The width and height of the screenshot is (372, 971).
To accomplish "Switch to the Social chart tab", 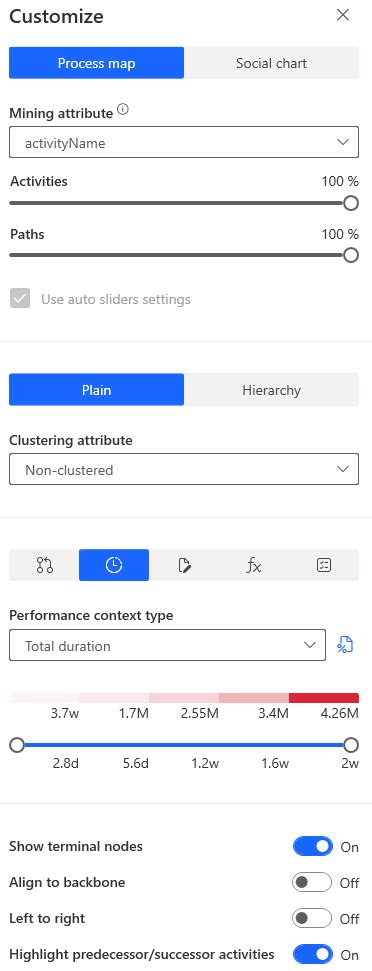I will (271, 63).
